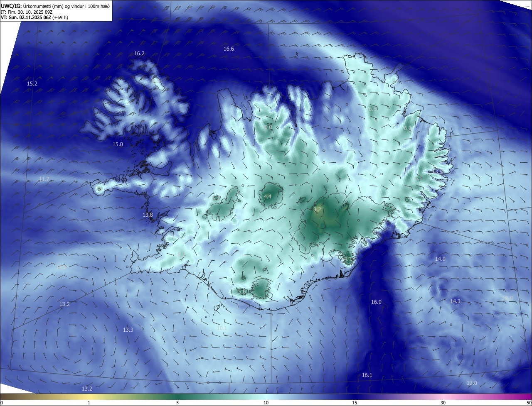Click the colour scale tick label 30
This screenshot has height=406, width=532.
click(x=443, y=403)
